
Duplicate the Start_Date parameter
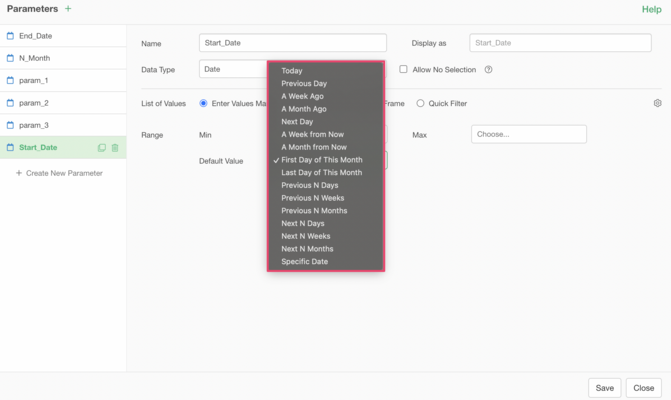click(102, 148)
